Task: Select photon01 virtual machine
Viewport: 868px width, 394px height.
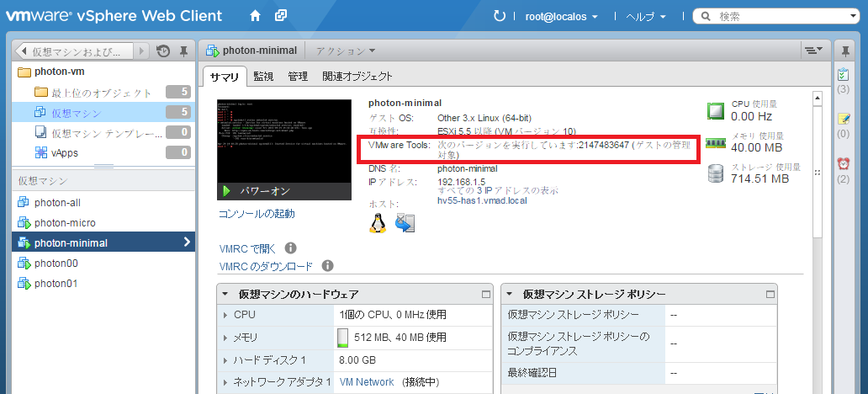Action: (56, 283)
